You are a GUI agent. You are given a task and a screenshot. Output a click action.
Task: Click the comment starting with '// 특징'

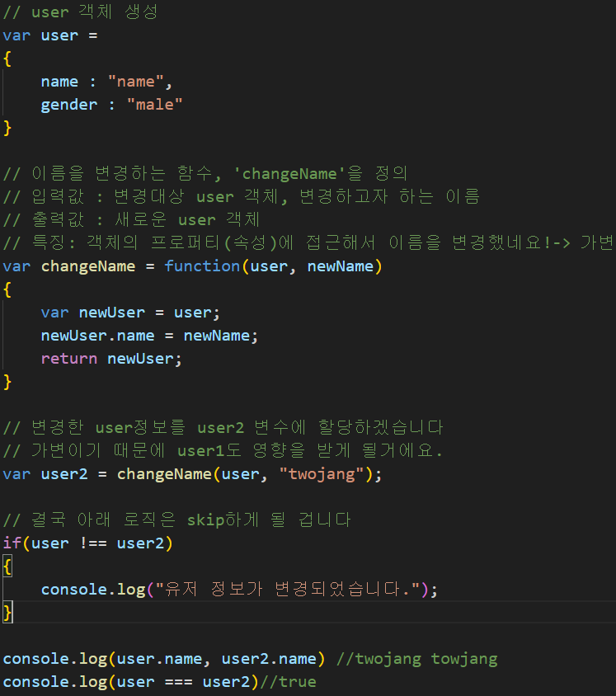point(308,242)
